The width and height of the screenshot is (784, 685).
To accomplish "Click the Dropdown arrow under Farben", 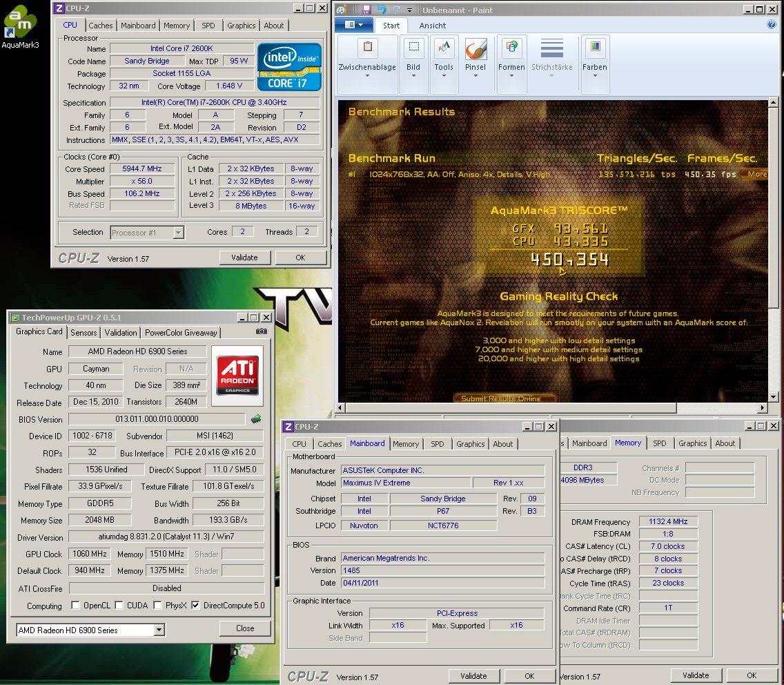I will click(x=594, y=76).
